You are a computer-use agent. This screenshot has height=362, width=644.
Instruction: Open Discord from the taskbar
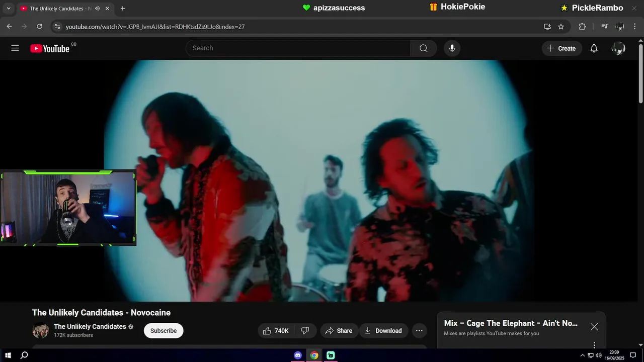[x=298, y=355]
